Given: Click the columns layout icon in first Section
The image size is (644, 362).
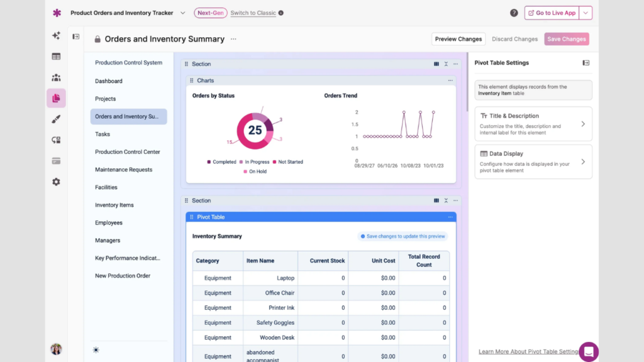Looking at the screenshot, I should point(436,64).
